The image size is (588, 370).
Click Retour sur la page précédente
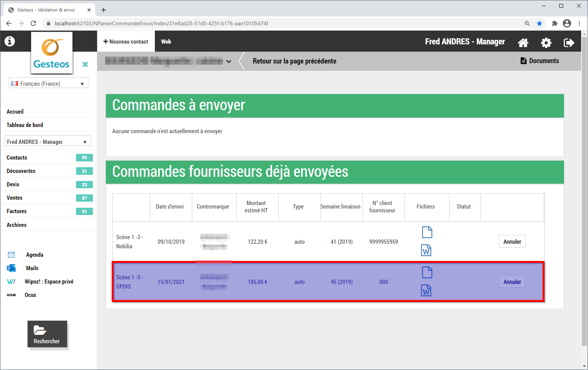[294, 61]
